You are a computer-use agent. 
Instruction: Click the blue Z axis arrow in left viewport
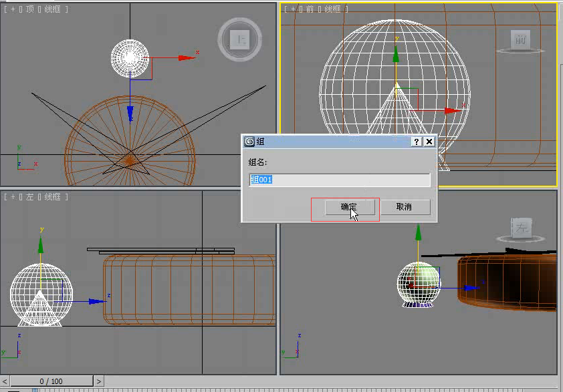pos(97,302)
